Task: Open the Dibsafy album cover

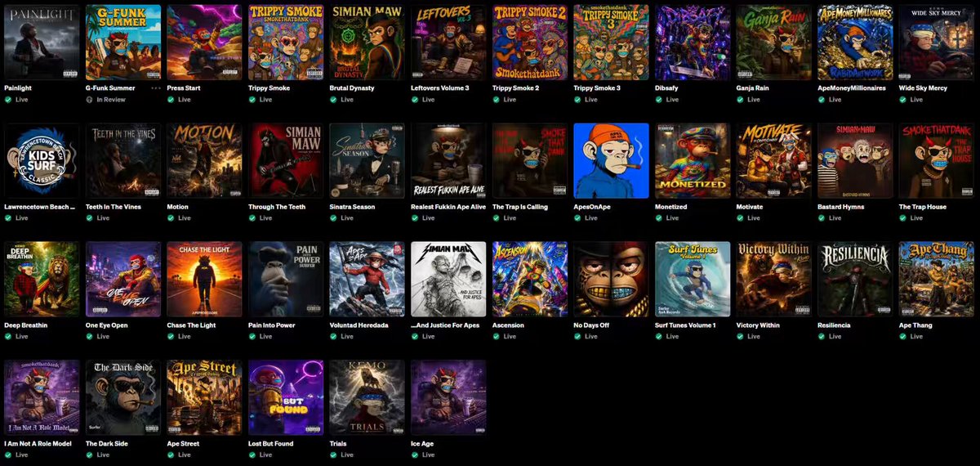Action: tap(693, 43)
